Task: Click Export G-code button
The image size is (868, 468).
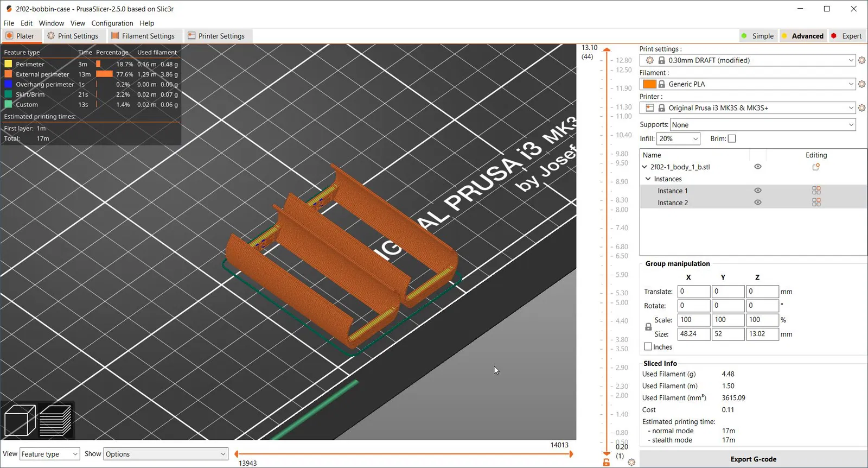Action: point(753,459)
